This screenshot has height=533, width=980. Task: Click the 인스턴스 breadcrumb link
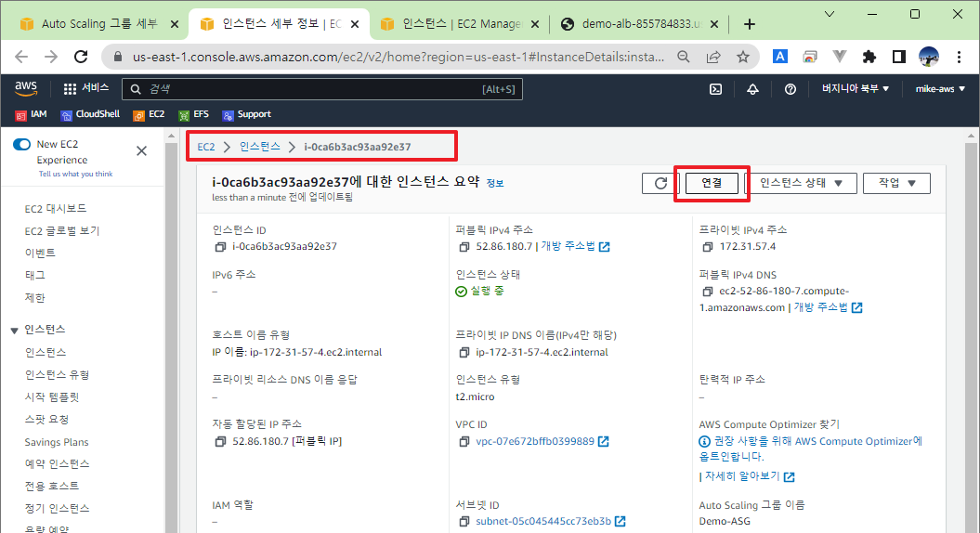(x=260, y=147)
